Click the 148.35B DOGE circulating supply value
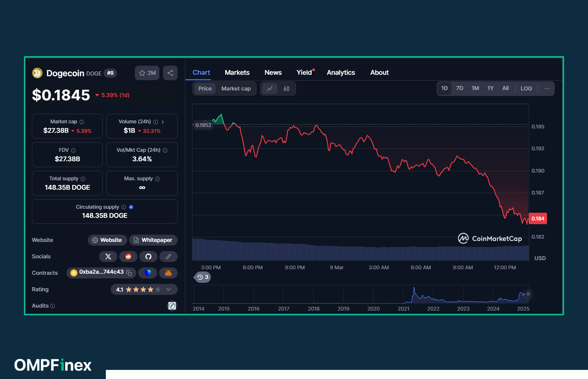 (105, 216)
